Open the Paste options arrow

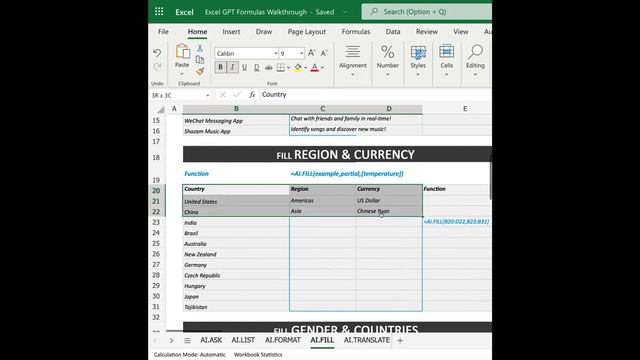click(182, 74)
